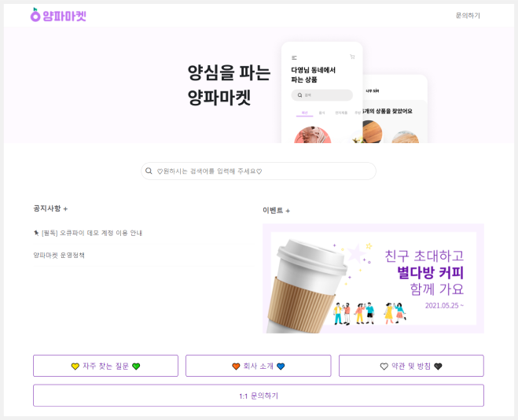Open the 오큐파이 데모 계정 이용 안내 notice
The width and height of the screenshot is (518, 420).
pyautogui.click(x=92, y=233)
